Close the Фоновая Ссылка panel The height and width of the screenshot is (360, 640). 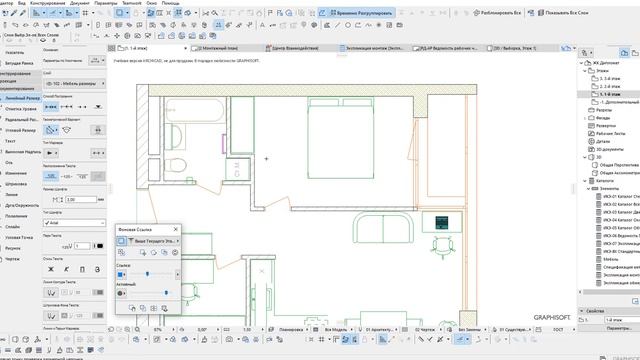point(176,229)
